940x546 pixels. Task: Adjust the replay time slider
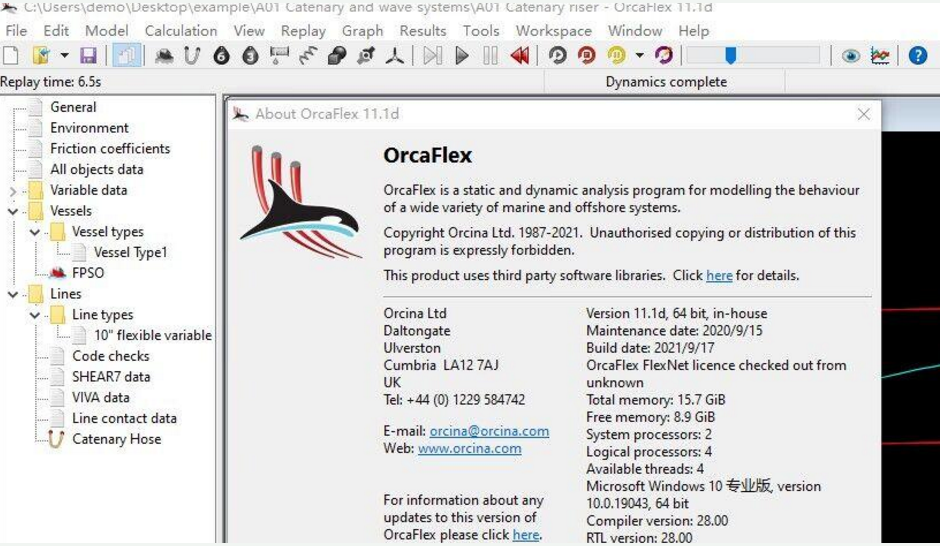point(730,56)
